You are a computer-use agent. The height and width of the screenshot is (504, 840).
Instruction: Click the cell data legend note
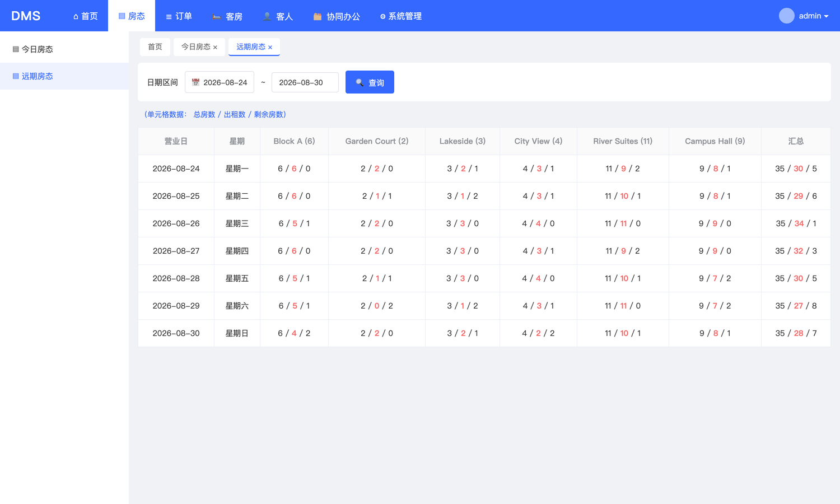tap(215, 114)
